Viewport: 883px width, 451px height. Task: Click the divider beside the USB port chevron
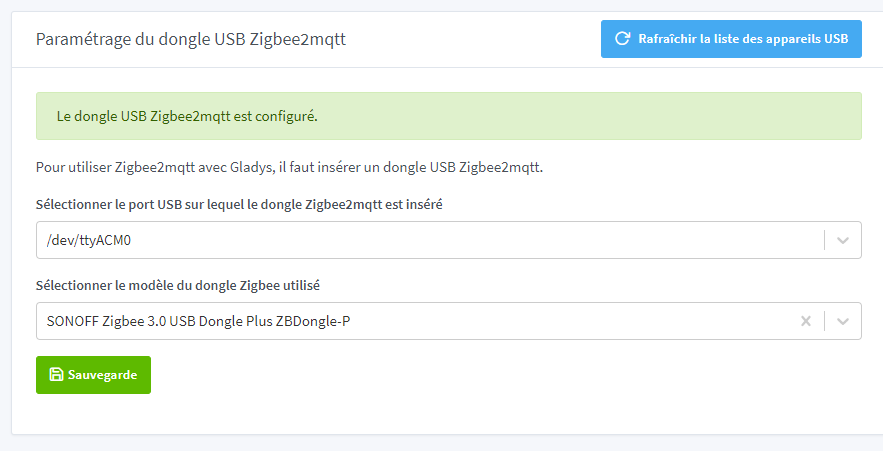tap(825, 240)
